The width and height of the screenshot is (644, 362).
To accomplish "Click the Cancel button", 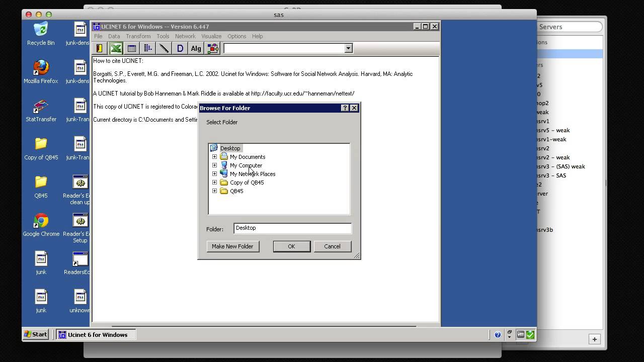I will coord(332,246).
